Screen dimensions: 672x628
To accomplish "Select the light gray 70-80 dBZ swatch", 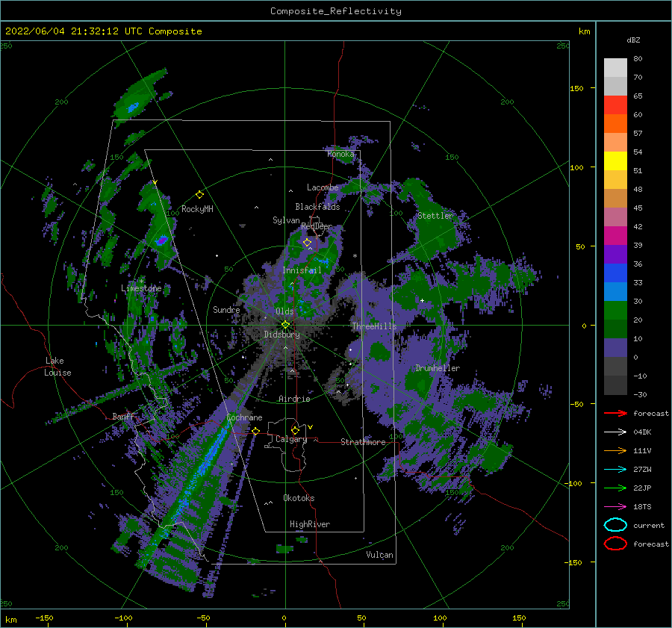I will (x=615, y=68).
